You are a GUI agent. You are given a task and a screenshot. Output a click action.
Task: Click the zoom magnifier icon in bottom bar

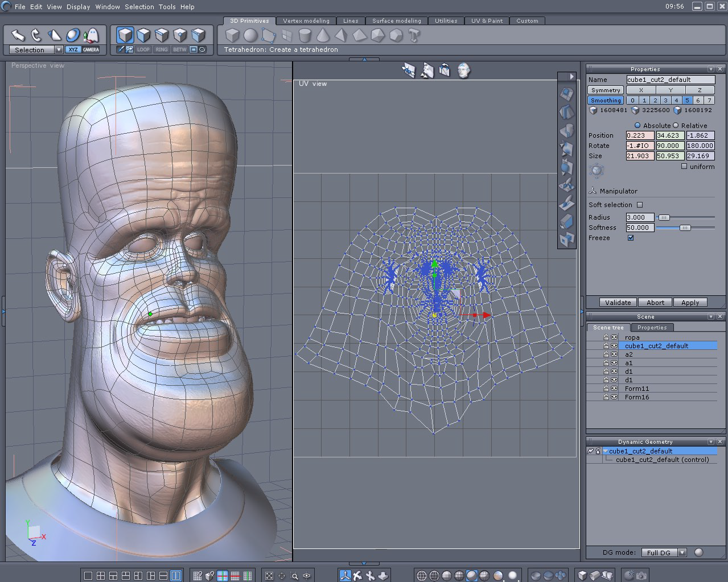click(x=295, y=576)
